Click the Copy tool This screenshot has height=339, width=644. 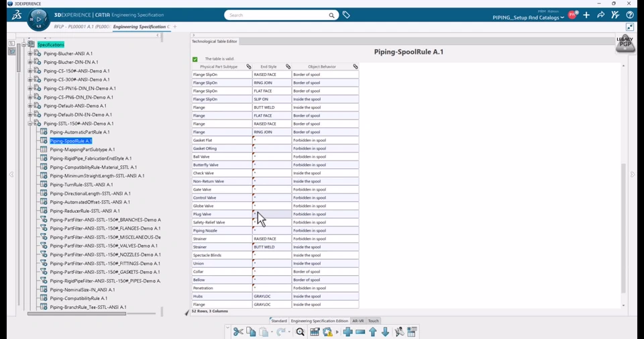click(251, 332)
